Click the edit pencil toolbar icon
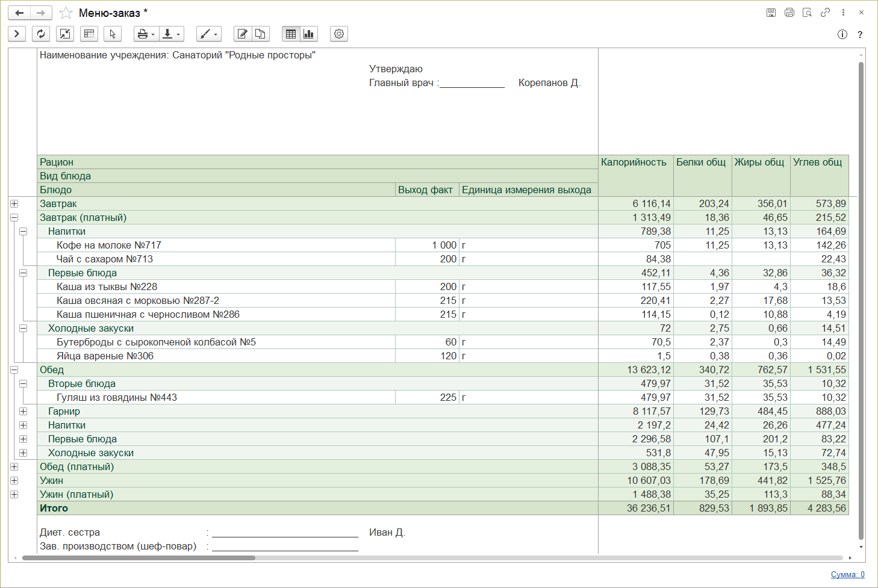 (243, 34)
